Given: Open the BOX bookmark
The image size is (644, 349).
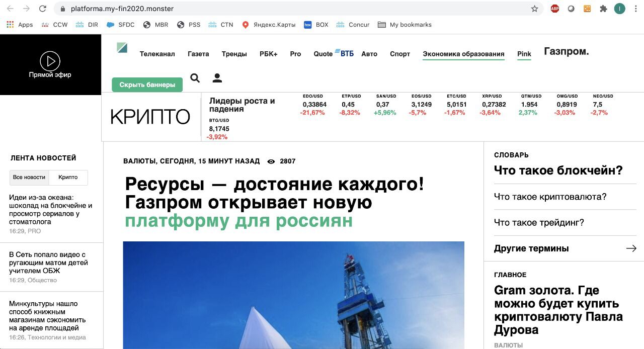Looking at the screenshot, I should tap(316, 25).
